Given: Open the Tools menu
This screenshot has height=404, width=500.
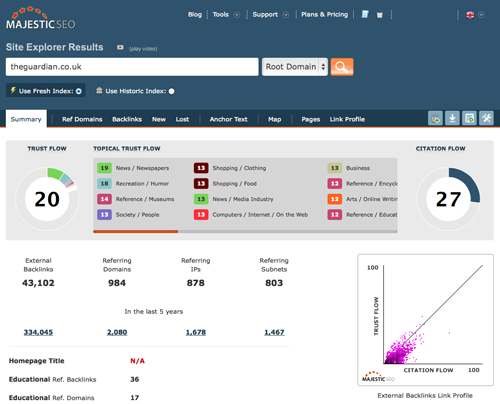Looking at the screenshot, I should 221,14.
